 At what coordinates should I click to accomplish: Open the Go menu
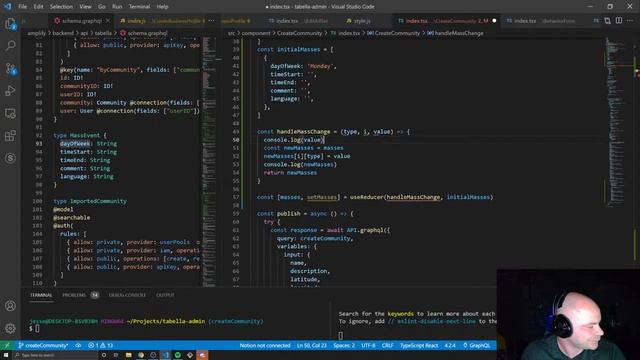click(102, 7)
